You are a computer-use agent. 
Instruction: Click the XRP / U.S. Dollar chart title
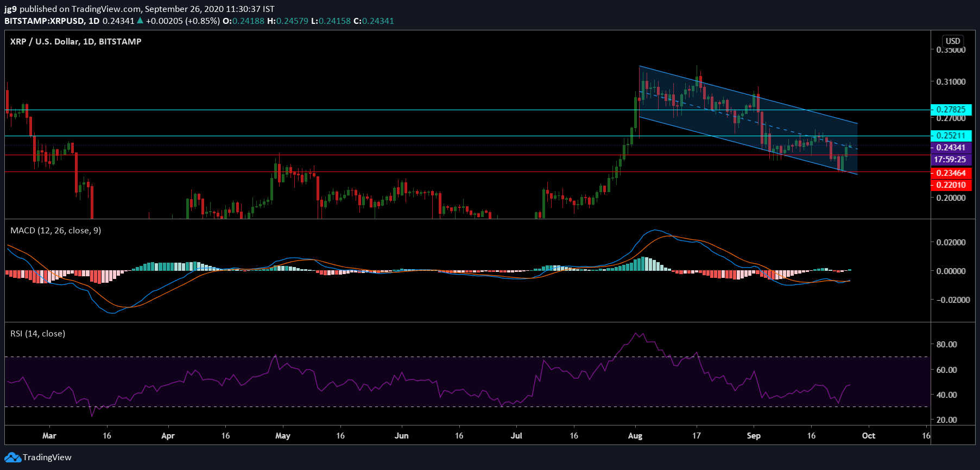75,42
